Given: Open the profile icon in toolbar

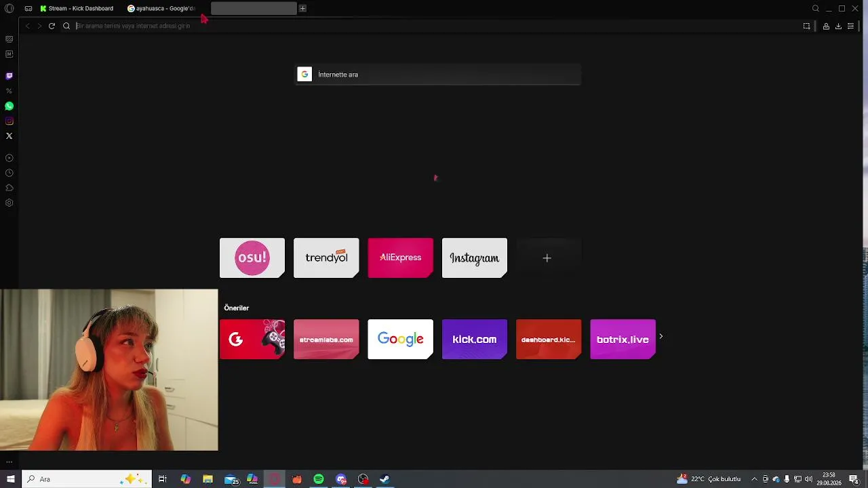Looking at the screenshot, I should 826,26.
